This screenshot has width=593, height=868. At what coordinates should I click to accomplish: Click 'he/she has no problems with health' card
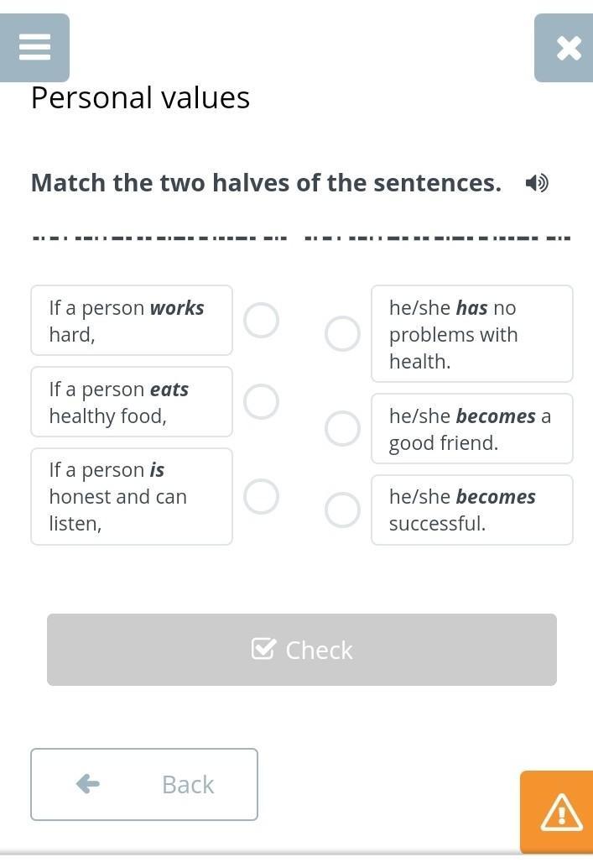tap(471, 334)
